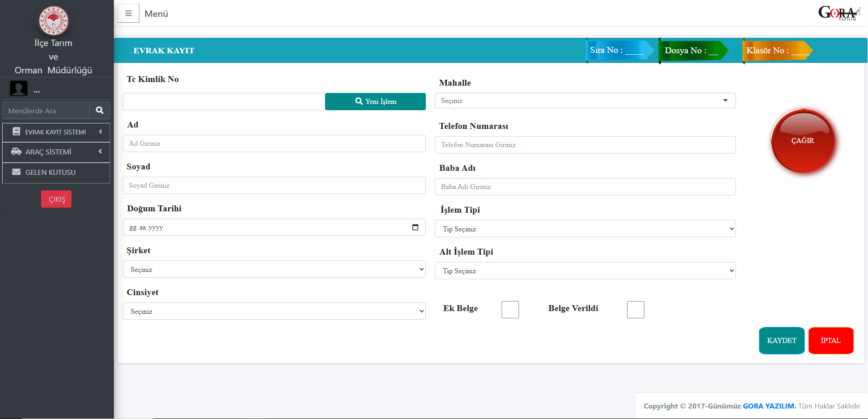Open the calendar picker in Doğum Tarihi

click(415, 227)
